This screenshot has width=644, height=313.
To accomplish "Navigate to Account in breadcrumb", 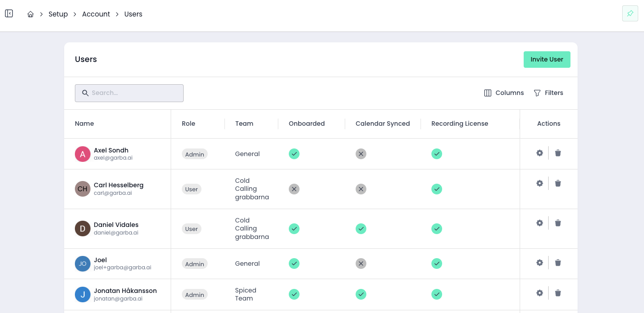I will coord(96,14).
